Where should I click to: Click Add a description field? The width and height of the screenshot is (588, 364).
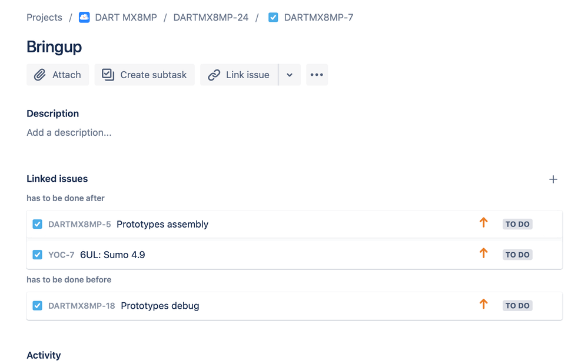click(x=69, y=132)
